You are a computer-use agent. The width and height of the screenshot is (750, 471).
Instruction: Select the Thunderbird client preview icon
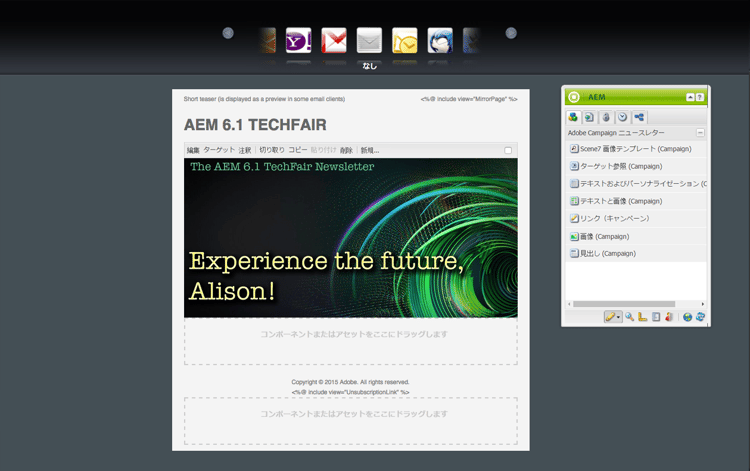point(440,40)
